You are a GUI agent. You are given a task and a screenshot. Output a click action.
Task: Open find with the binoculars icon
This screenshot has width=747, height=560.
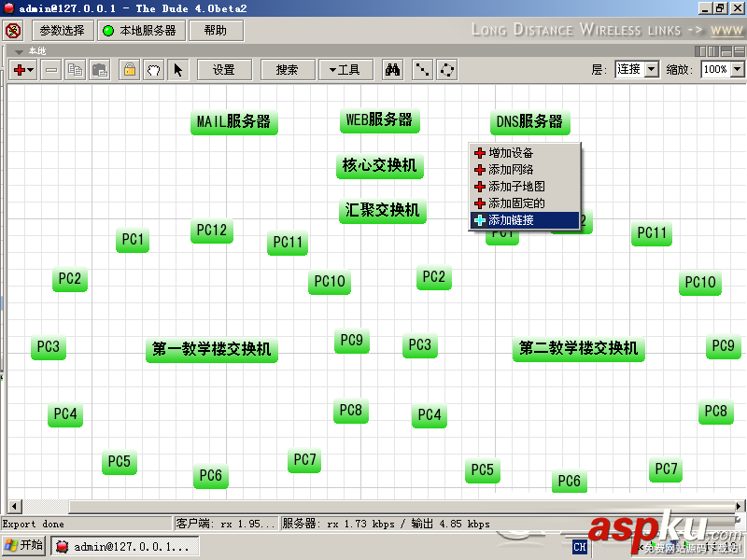pos(392,70)
